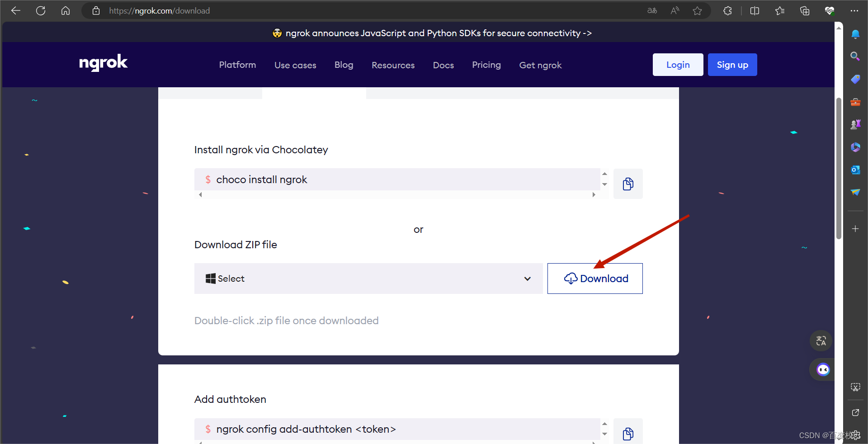Click the Download ZIP button
Image resolution: width=868 pixels, height=444 pixels.
tap(595, 279)
